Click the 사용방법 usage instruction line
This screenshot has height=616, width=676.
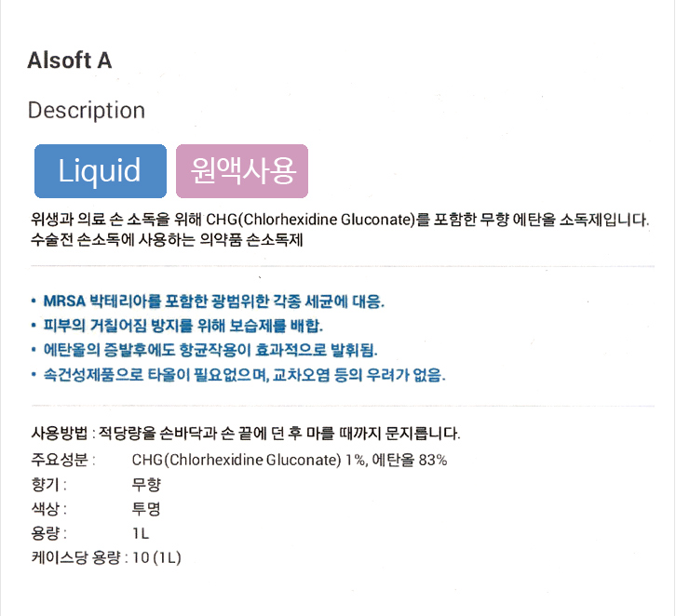click(246, 433)
